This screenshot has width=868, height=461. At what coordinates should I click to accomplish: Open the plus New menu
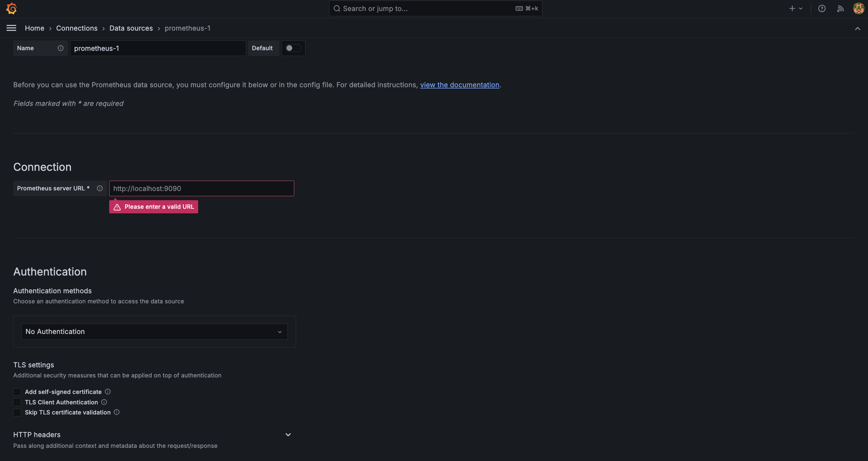796,9
